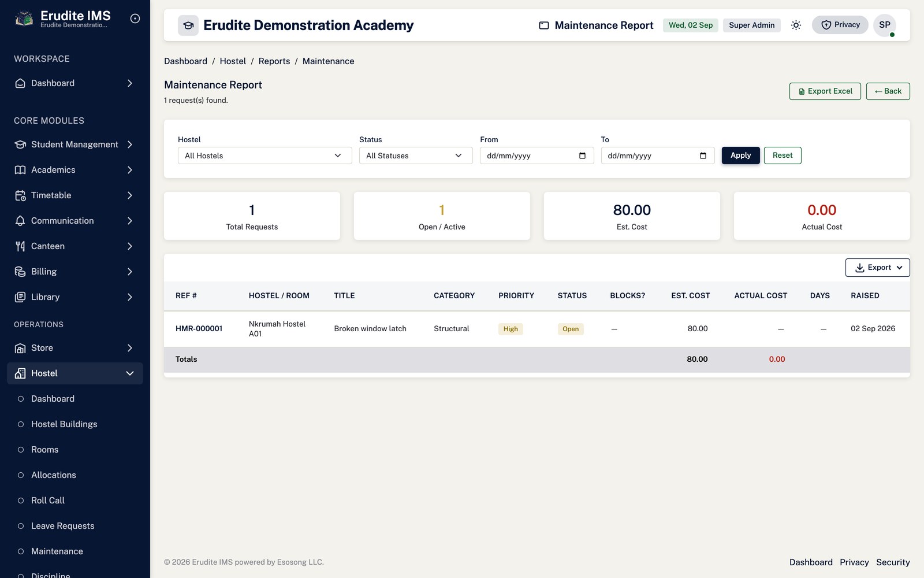
Task: Click the From date input field
Action: tap(537, 155)
